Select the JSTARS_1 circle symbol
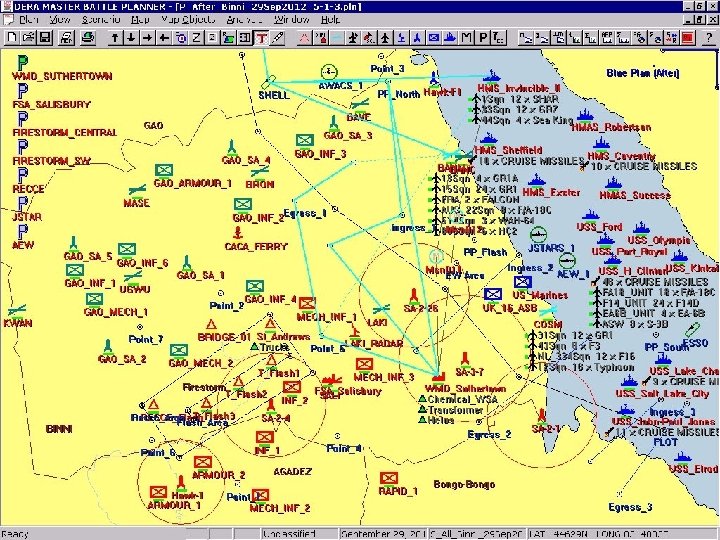Image resolution: width=720 pixels, height=540 pixels. pyautogui.click(x=538, y=235)
